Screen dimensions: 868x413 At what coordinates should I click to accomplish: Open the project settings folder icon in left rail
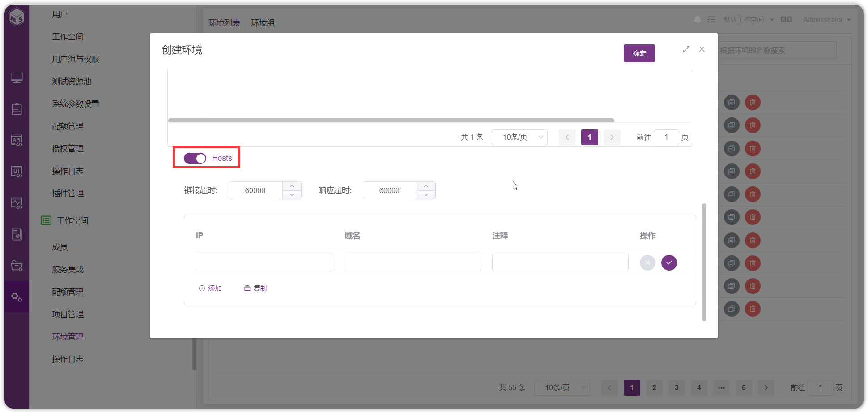pos(17,266)
